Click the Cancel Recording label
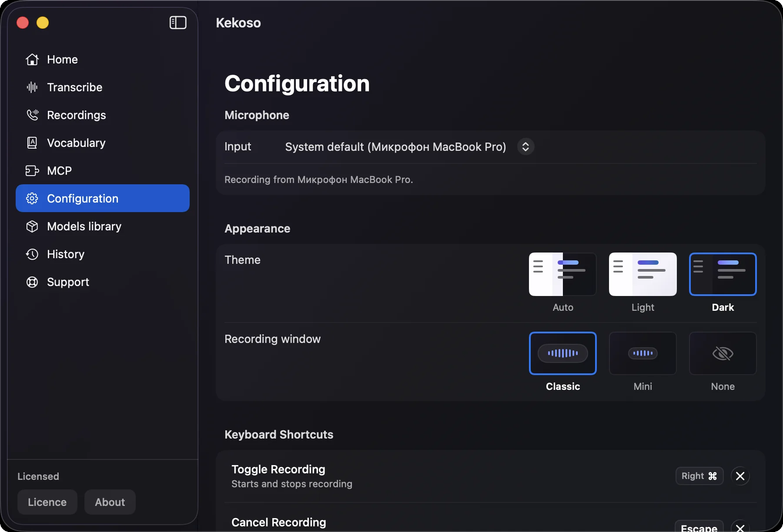 (279, 522)
